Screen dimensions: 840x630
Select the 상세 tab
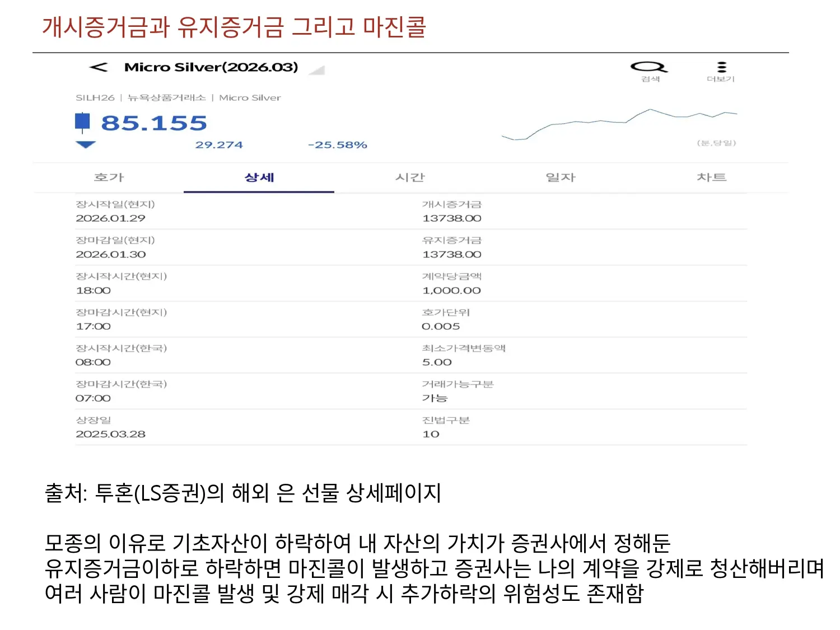point(259,178)
